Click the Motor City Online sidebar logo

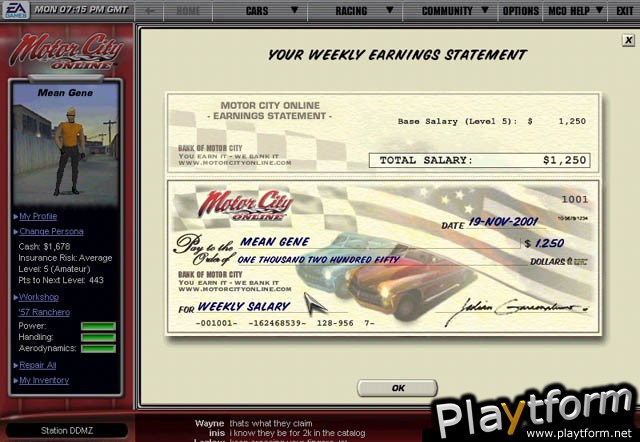click(x=66, y=51)
